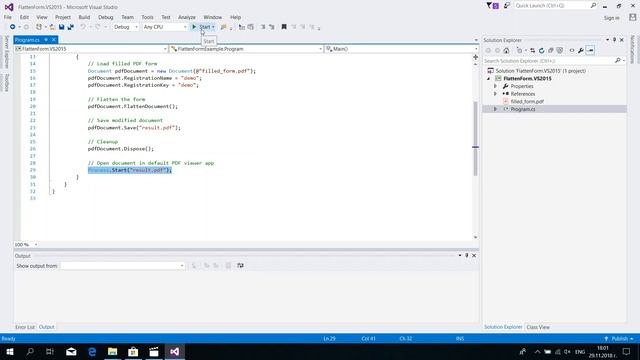Open the Project menu

tap(63, 17)
